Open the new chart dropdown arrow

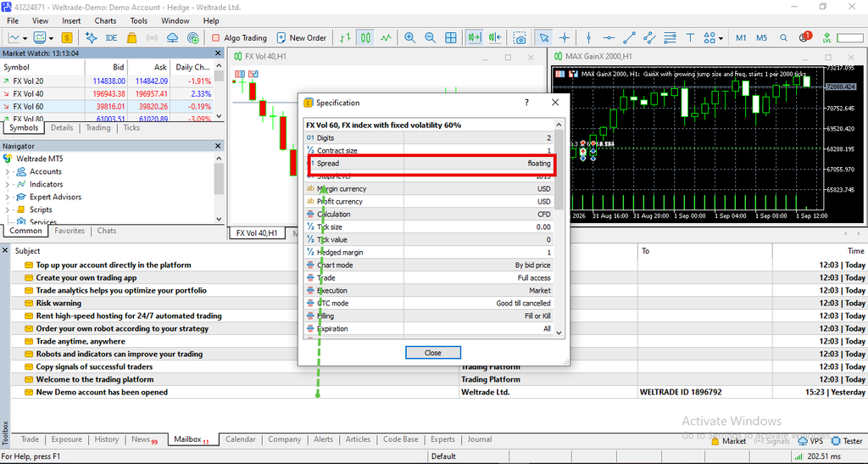tap(25, 38)
